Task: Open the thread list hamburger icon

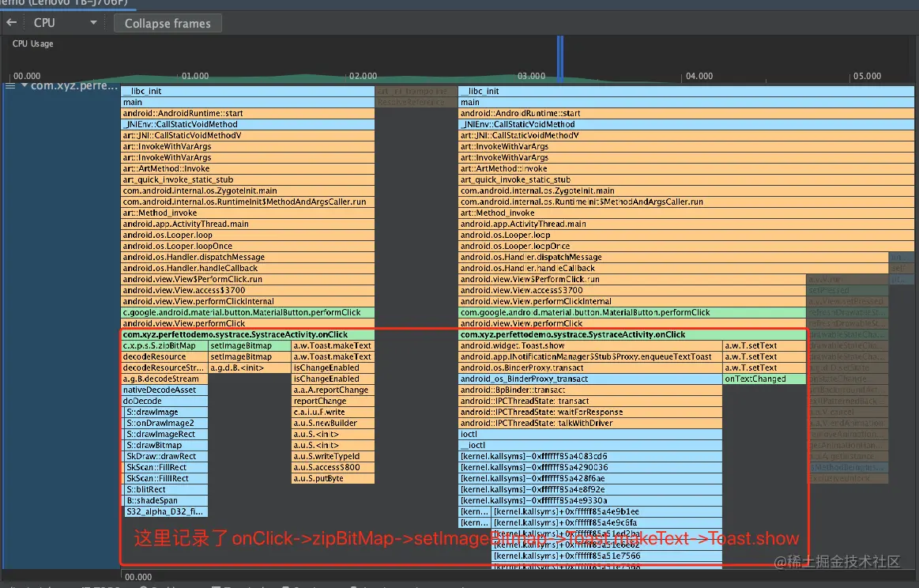Action: coord(10,85)
